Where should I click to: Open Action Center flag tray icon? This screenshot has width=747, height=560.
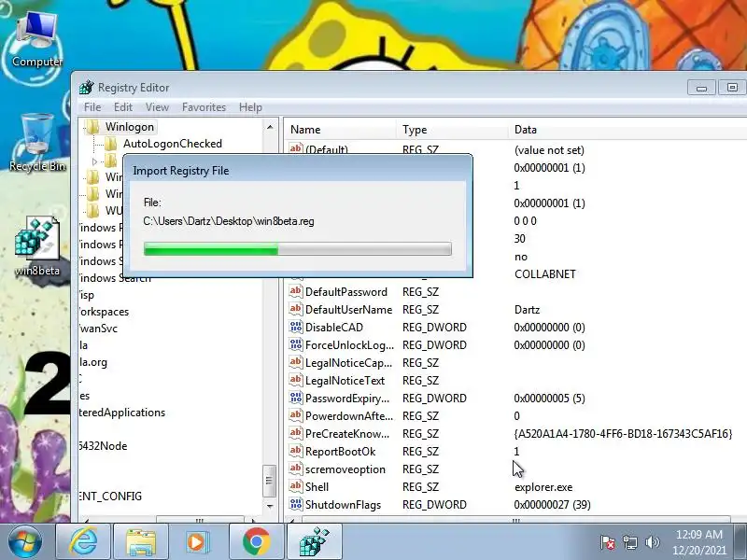608,542
